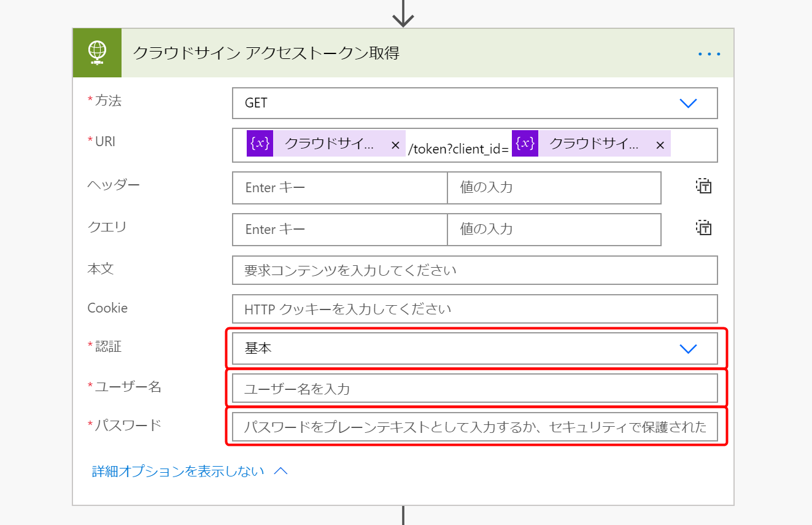Collapse with 詳細オプションを表示しない link
Viewport: 812px width, 525px height.
(190, 471)
